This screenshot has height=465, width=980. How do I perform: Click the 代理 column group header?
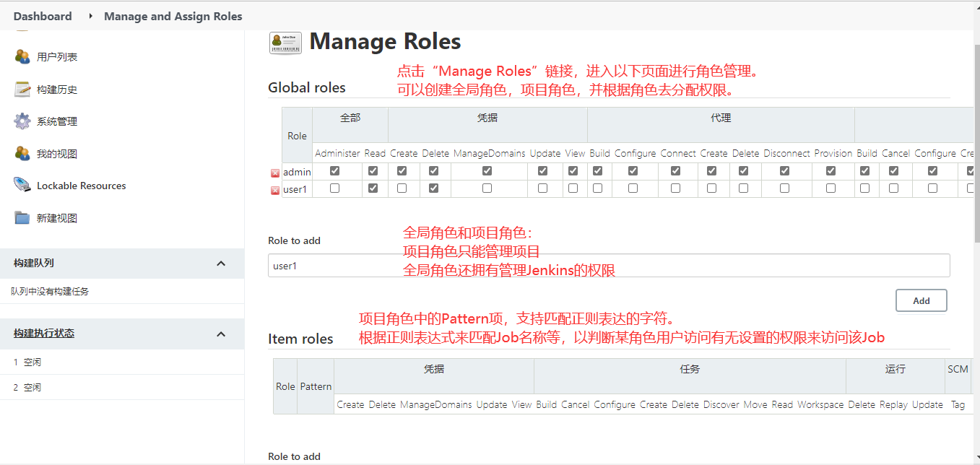[721, 118]
